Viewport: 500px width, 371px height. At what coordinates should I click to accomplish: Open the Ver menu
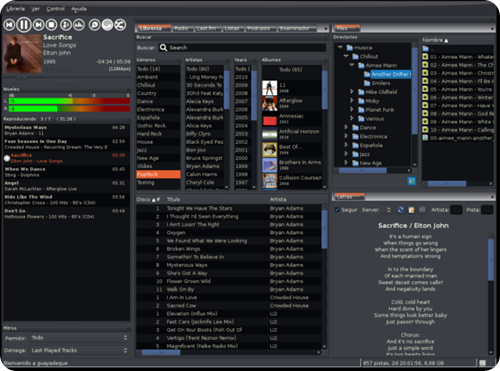coord(35,9)
